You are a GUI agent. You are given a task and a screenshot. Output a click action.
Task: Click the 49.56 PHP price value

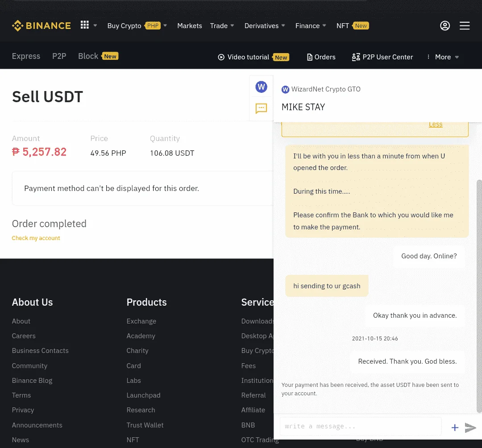click(x=108, y=153)
